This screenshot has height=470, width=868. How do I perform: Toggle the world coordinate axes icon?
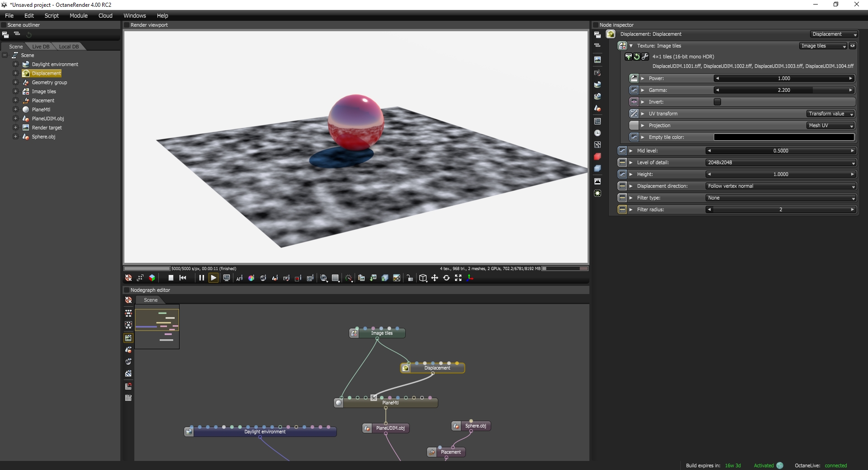tap(470, 278)
